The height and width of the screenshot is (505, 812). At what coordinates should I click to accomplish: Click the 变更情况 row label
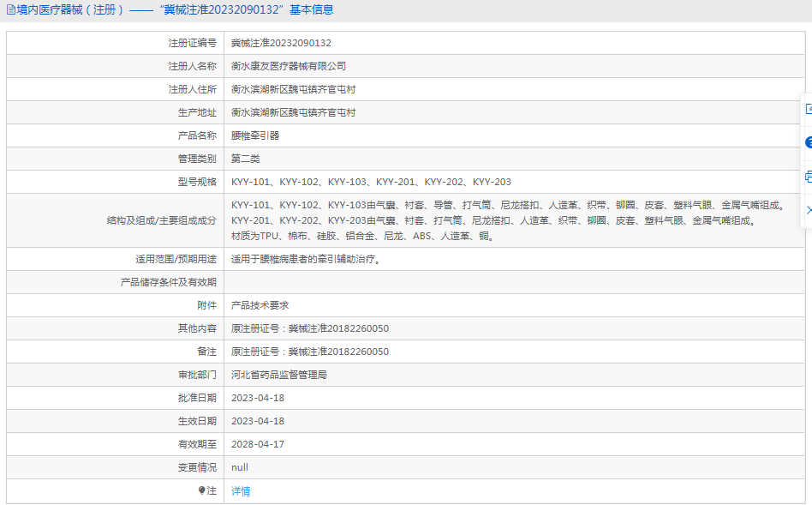[197, 467]
